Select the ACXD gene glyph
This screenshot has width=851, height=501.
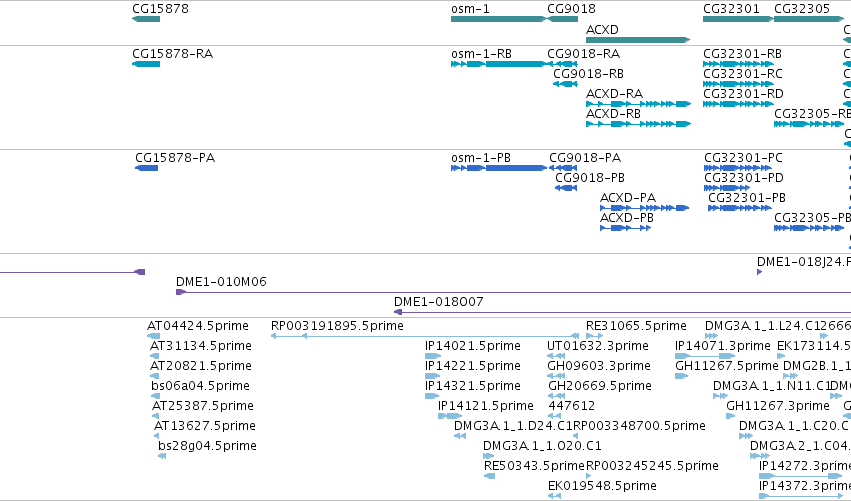click(x=638, y=40)
